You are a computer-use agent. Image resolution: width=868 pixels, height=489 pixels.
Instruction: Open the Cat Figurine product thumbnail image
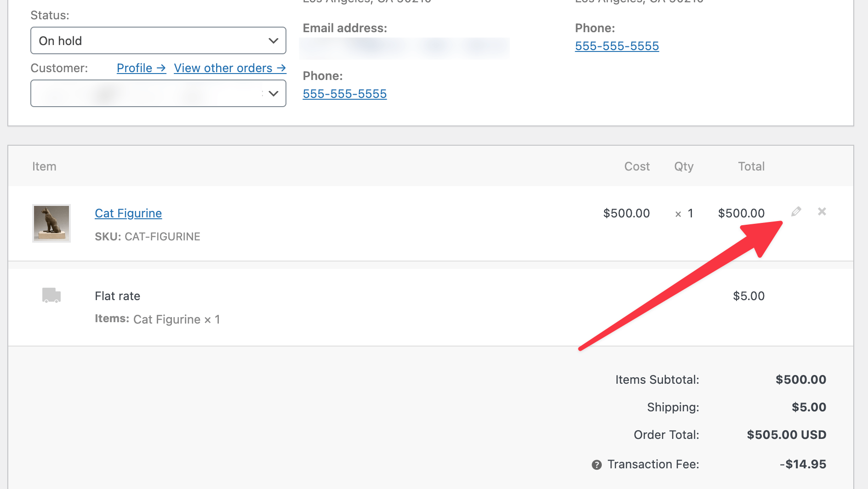click(x=51, y=224)
